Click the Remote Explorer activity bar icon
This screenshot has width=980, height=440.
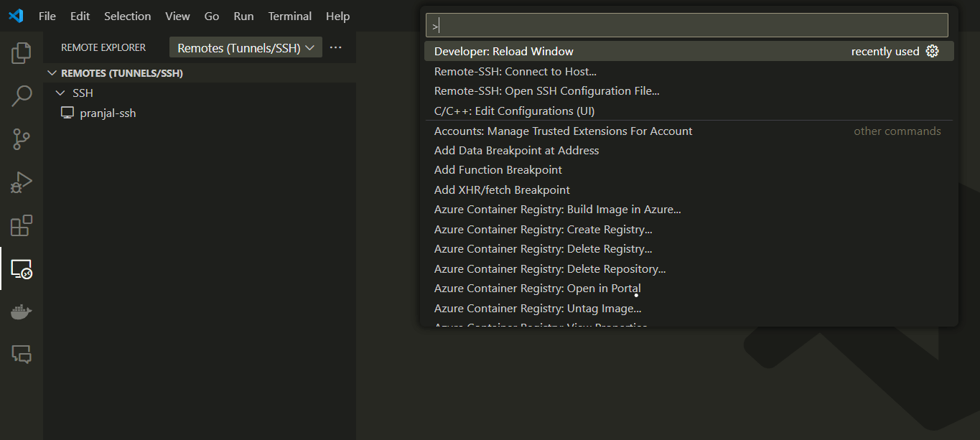coord(22,269)
